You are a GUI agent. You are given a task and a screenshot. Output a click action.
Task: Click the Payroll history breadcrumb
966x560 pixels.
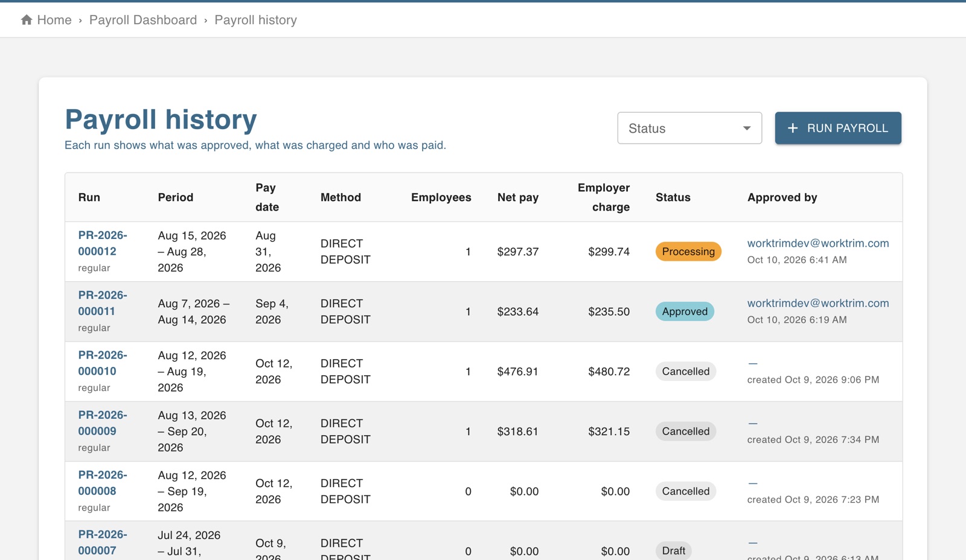[256, 20]
